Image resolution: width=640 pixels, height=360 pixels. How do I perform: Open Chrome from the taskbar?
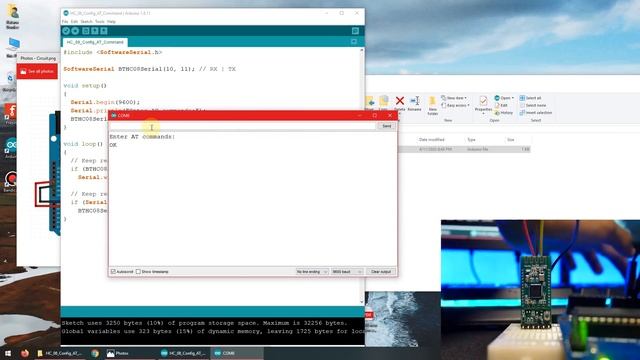pyautogui.click(x=95, y=353)
